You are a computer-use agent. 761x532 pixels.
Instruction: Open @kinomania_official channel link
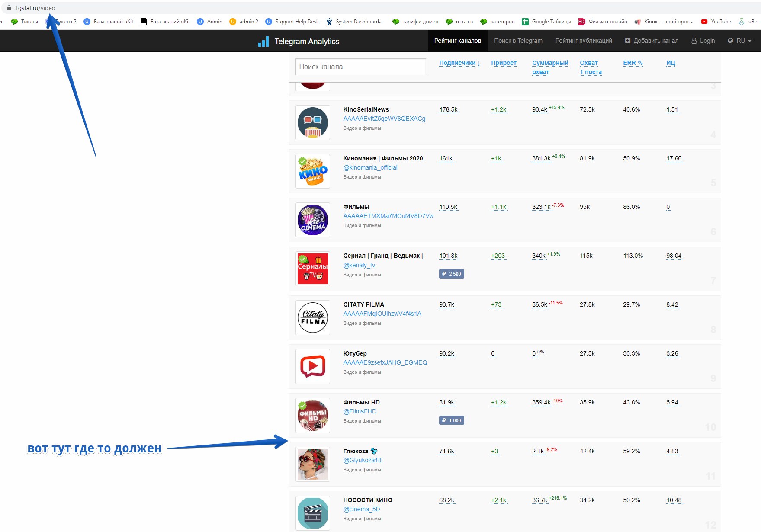coord(370,167)
